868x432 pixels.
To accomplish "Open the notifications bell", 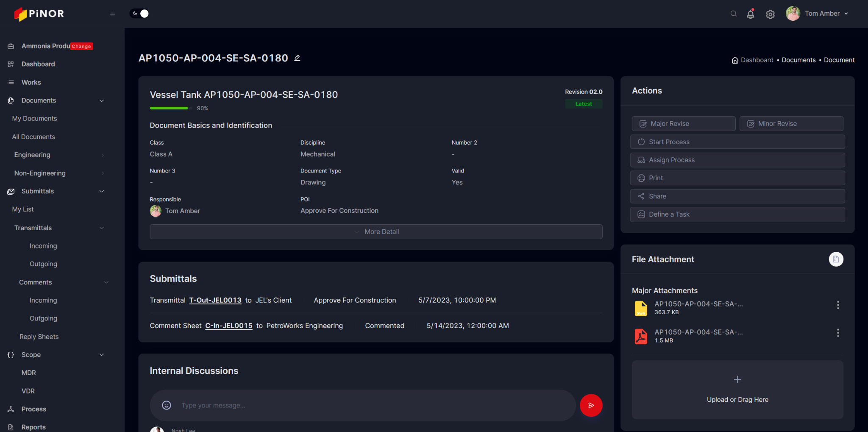I will pyautogui.click(x=751, y=14).
